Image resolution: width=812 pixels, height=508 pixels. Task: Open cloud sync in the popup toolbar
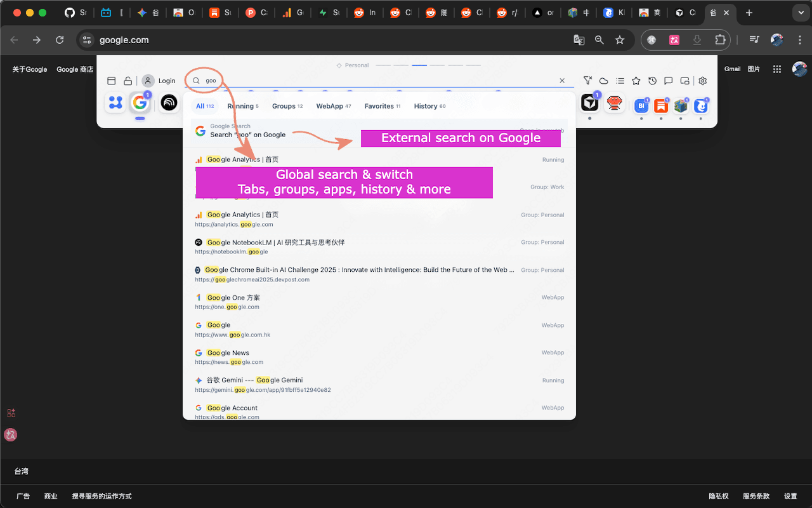point(603,81)
